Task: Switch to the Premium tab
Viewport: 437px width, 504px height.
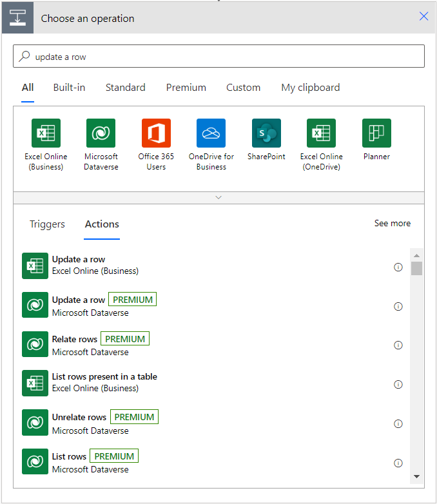Action: pyautogui.click(x=186, y=88)
